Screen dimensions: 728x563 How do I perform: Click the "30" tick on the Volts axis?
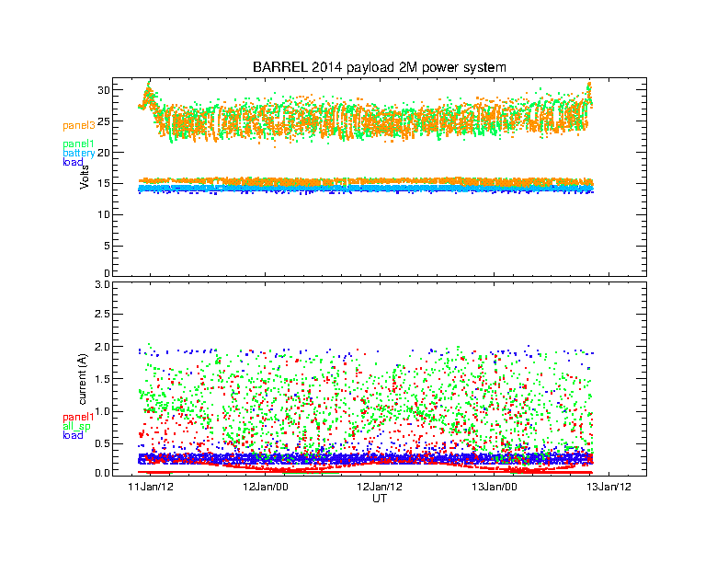click(104, 90)
